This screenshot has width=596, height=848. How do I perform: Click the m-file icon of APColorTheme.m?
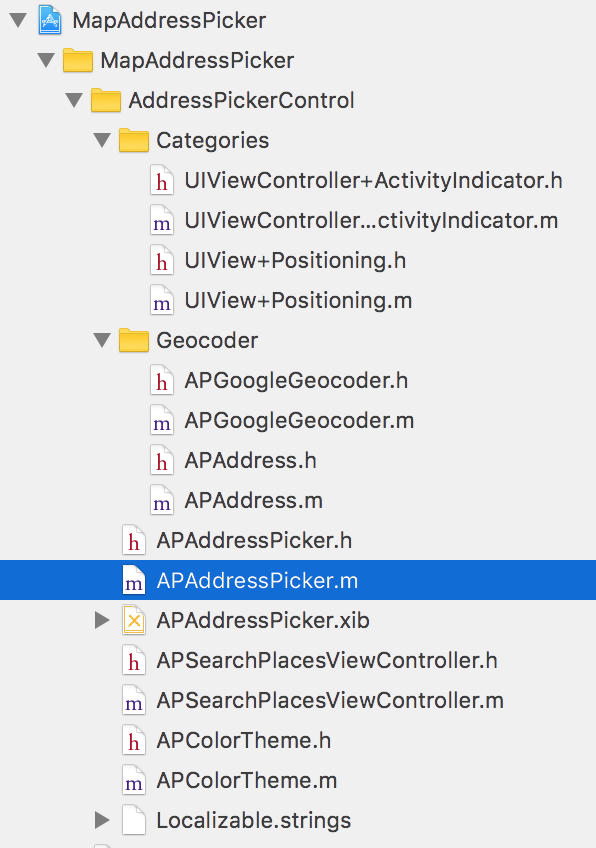click(x=134, y=780)
